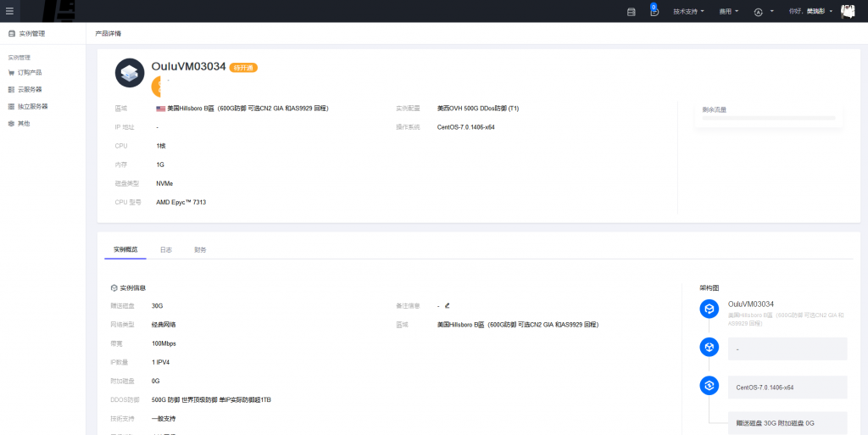Select the 实例概览 tab
This screenshot has width=868, height=435.
coord(125,250)
